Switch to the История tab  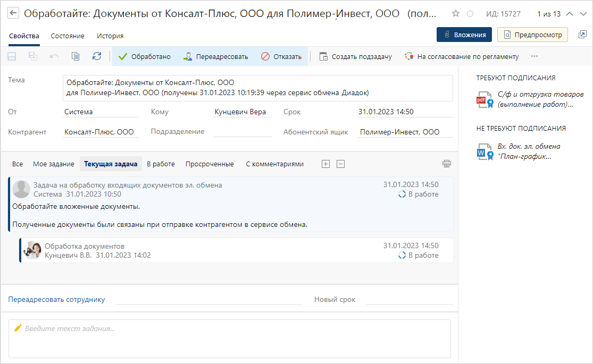(110, 36)
